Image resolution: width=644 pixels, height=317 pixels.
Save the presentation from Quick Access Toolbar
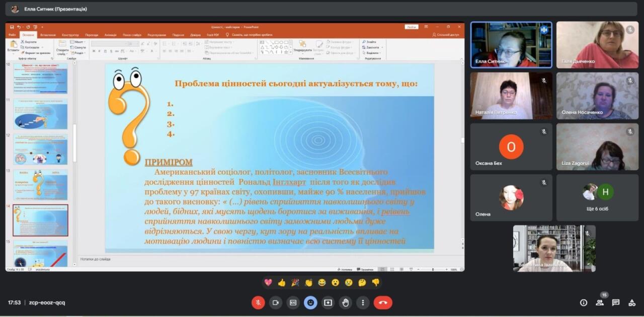(12, 27)
